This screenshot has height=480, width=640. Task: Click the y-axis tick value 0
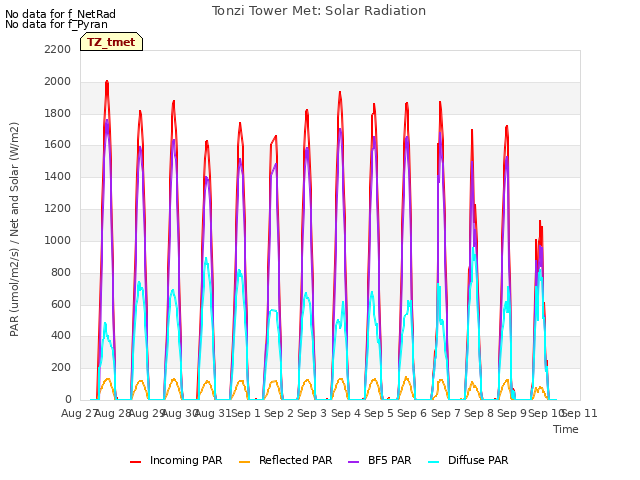68,399
